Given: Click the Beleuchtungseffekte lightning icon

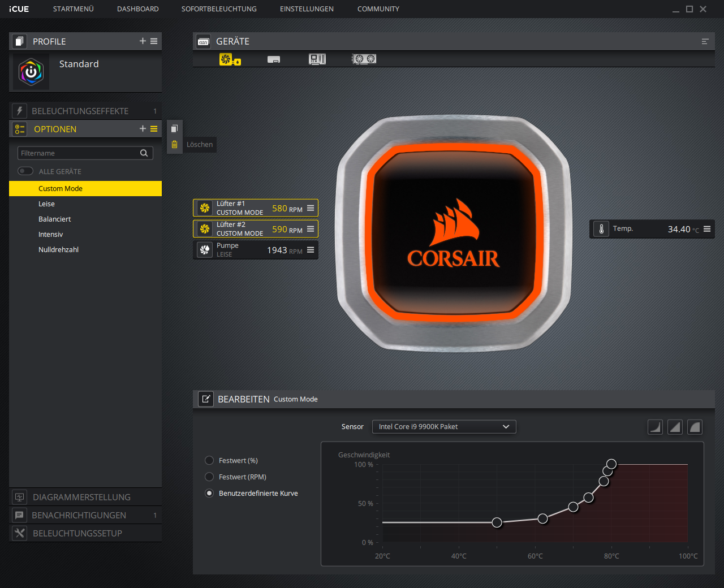Looking at the screenshot, I should click(19, 111).
